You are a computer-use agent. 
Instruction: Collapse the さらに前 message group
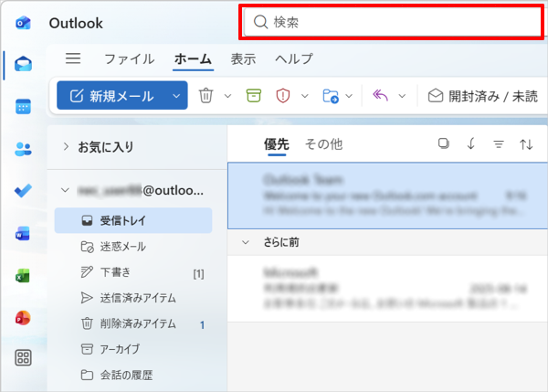tap(246, 242)
